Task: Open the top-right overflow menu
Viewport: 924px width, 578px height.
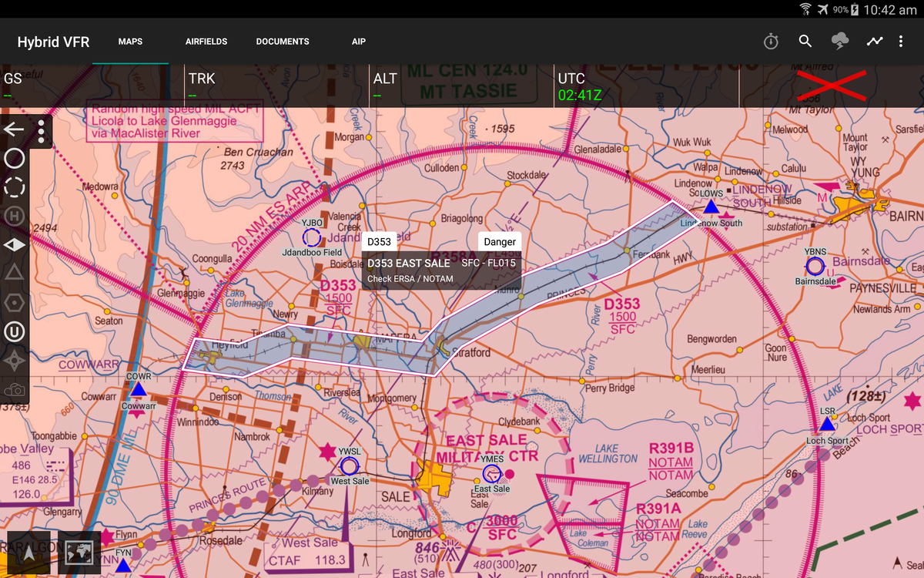Action: coord(901,42)
